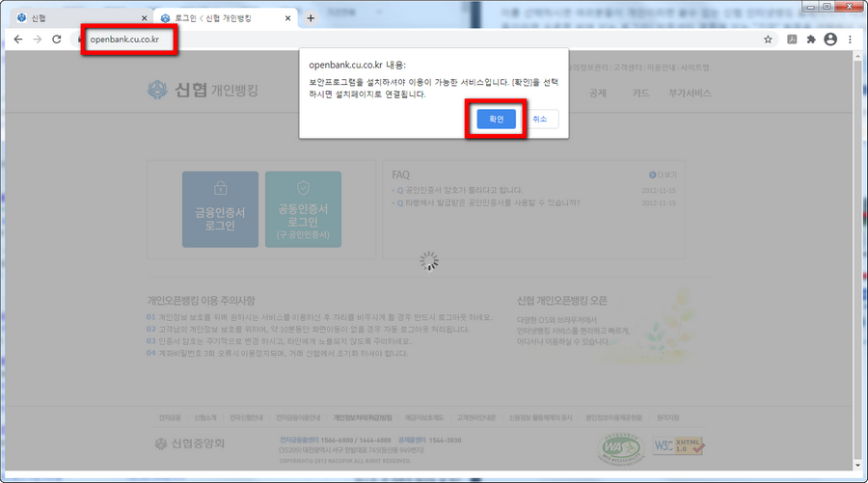Open the 공제 menu
868x483 pixels.
[x=598, y=93]
